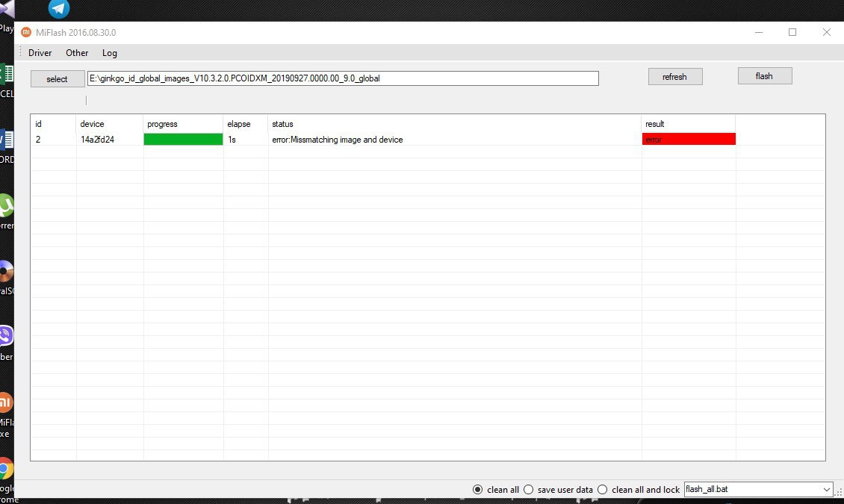Click the refresh devices button

pyautogui.click(x=675, y=77)
